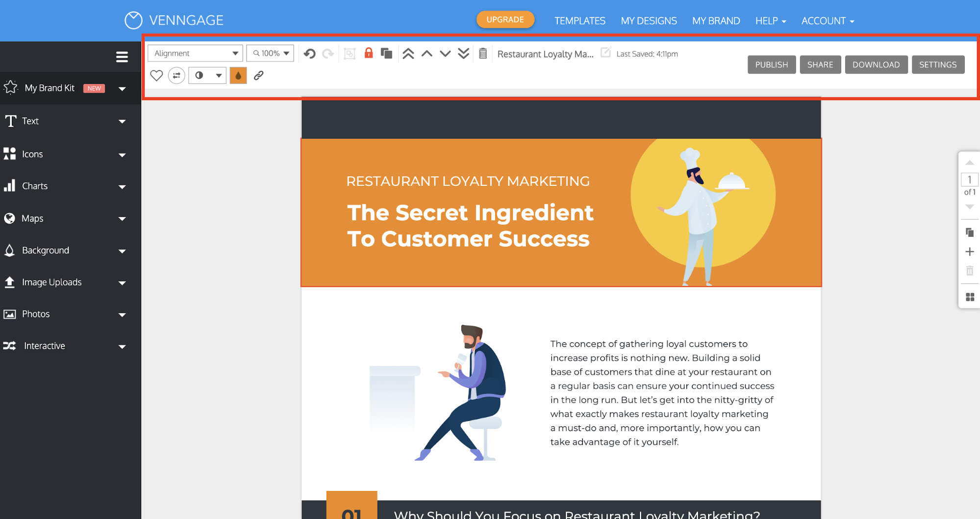This screenshot has height=519, width=980.
Task: Click the add page plus icon
Action: [969, 252]
